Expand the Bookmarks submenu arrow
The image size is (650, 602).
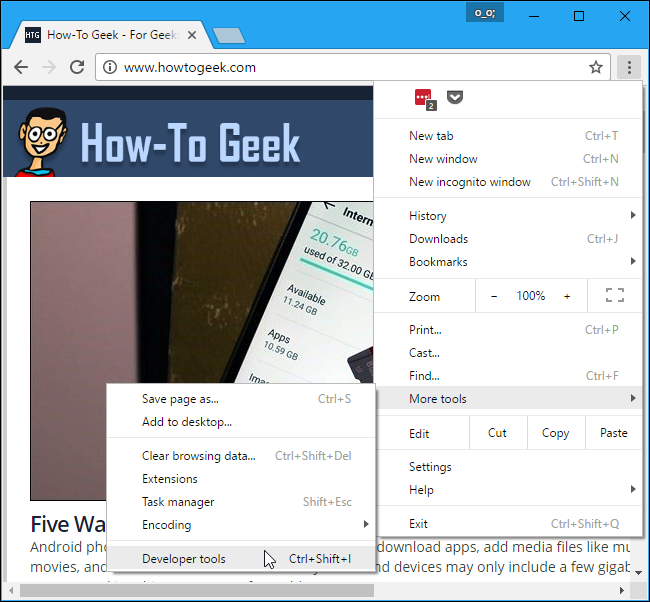(x=633, y=261)
